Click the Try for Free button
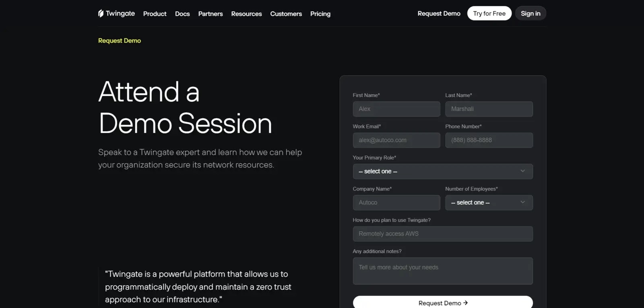644x308 pixels. [x=489, y=13]
